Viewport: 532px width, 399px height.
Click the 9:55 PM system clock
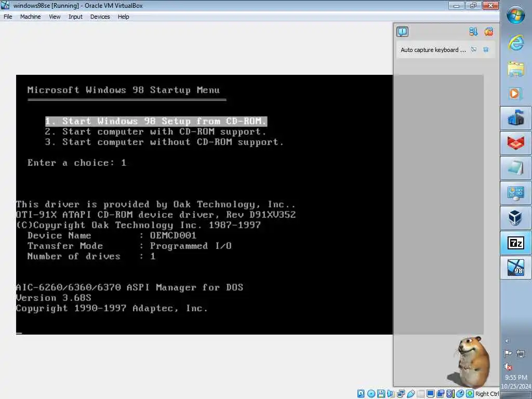(x=516, y=377)
